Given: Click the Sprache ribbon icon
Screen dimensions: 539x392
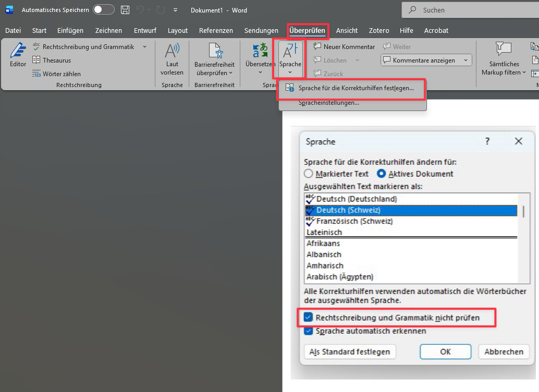Looking at the screenshot, I should [x=290, y=51].
